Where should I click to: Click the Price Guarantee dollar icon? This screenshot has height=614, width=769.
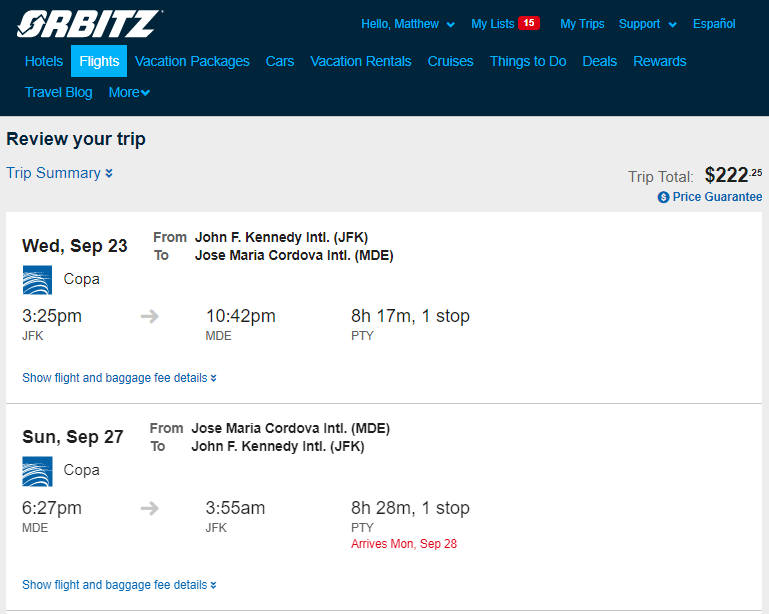(663, 197)
